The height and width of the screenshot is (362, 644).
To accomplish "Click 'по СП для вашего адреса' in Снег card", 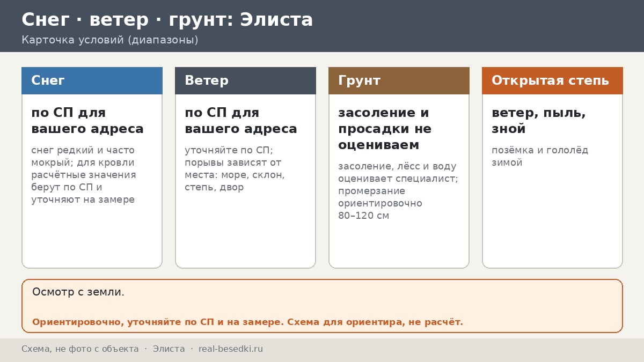I will coord(87,121).
